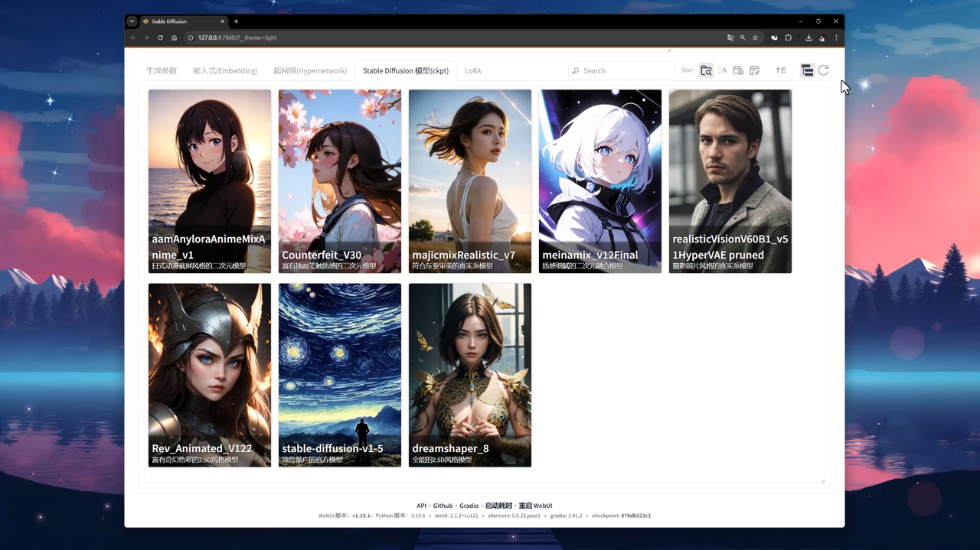The height and width of the screenshot is (550, 980).
Task: Sort models by date modified icon
Action: coord(754,70)
